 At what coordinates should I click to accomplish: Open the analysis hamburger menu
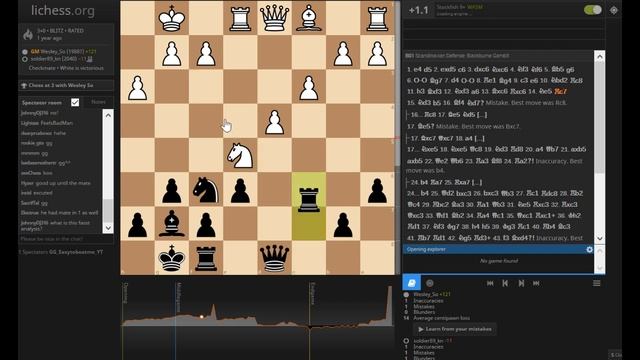[x=597, y=283]
